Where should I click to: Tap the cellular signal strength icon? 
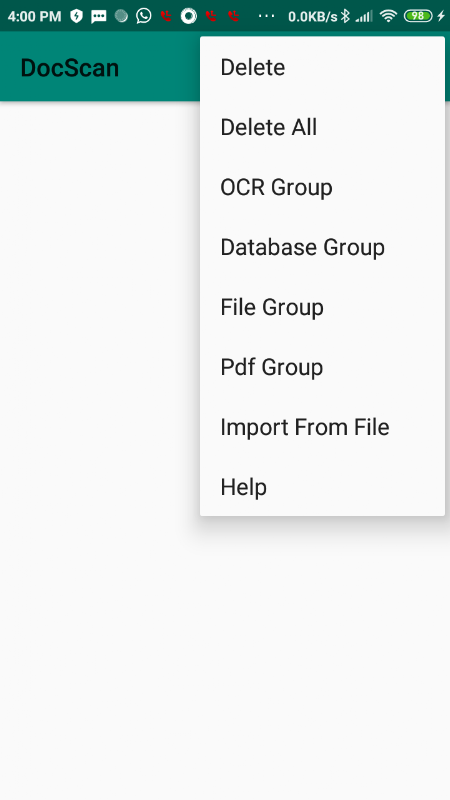[x=364, y=16]
